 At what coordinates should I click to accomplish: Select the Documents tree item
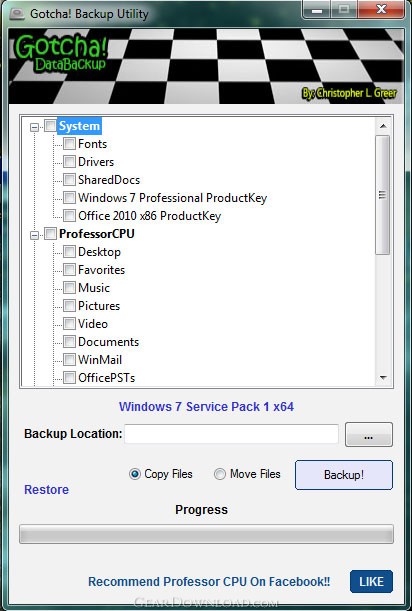(x=108, y=342)
